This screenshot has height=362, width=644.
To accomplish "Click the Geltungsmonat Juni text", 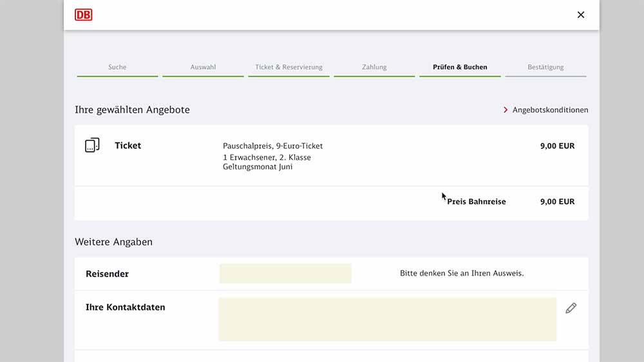I will (x=258, y=167).
